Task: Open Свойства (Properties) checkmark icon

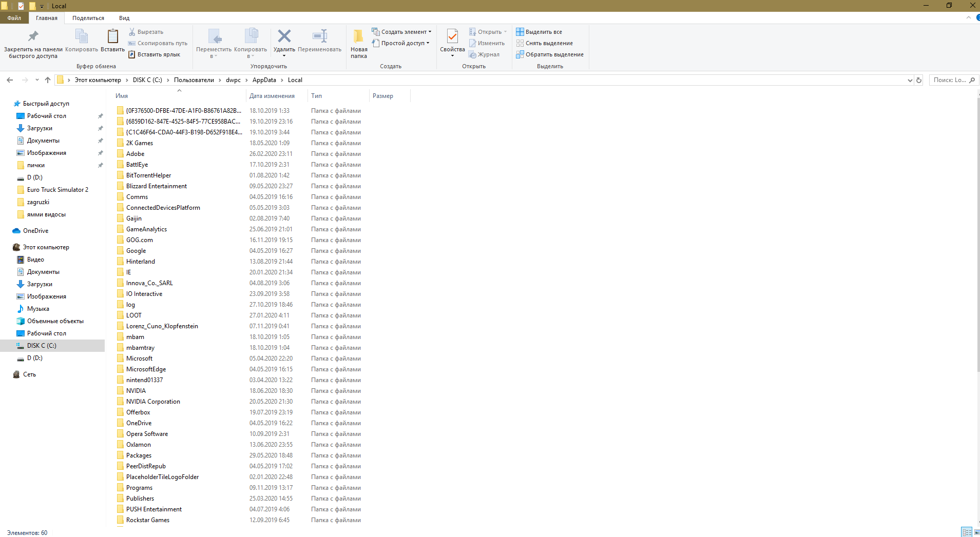Action: (452, 36)
